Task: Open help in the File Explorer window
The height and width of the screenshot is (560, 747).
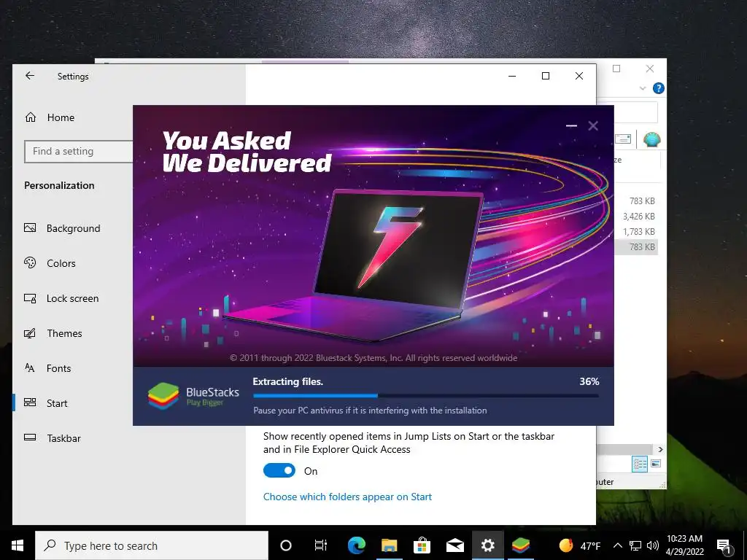Action: (659, 88)
